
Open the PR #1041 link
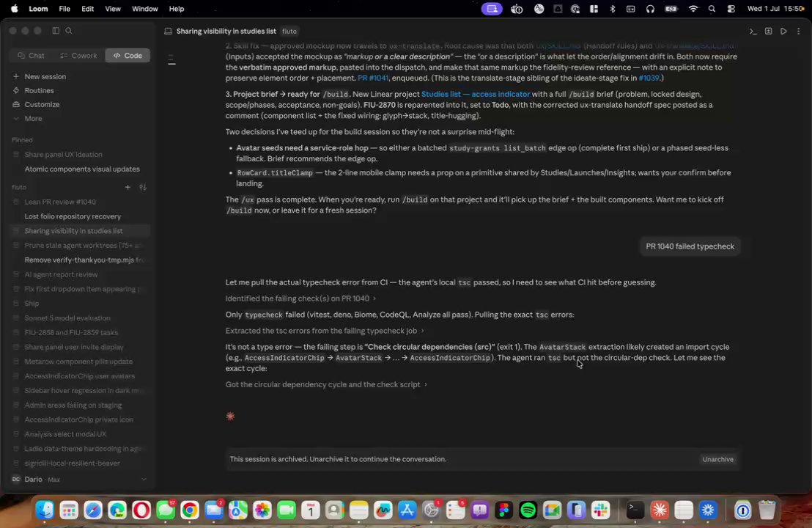click(372, 78)
